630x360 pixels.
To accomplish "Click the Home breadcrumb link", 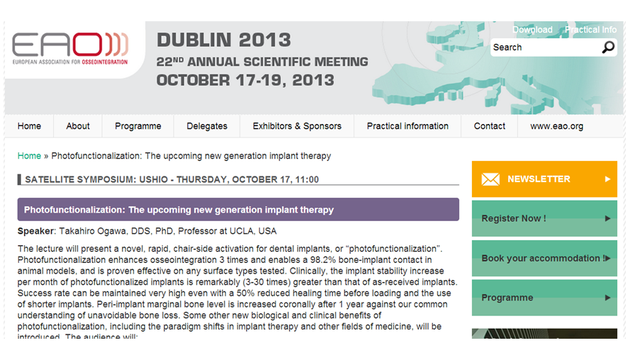I will pyautogui.click(x=29, y=156).
